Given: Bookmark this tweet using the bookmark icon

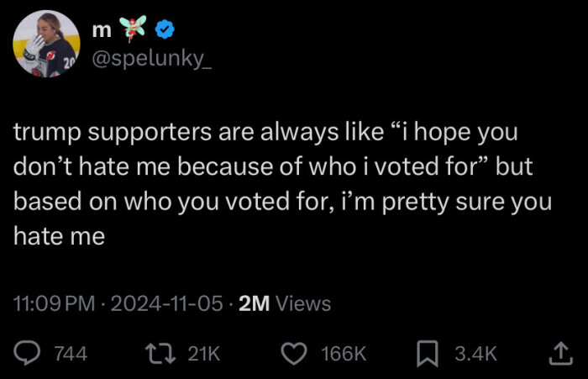Looking at the screenshot, I should coord(429,354).
